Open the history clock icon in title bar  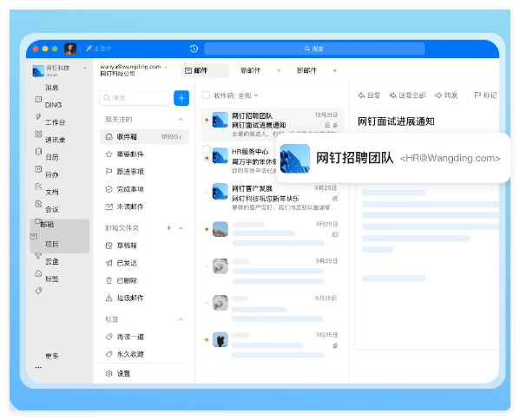194,49
